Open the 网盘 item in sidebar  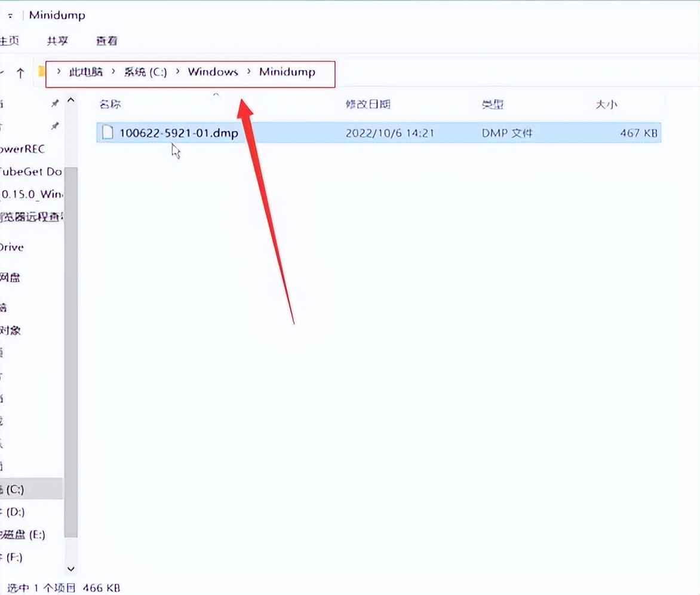point(10,278)
